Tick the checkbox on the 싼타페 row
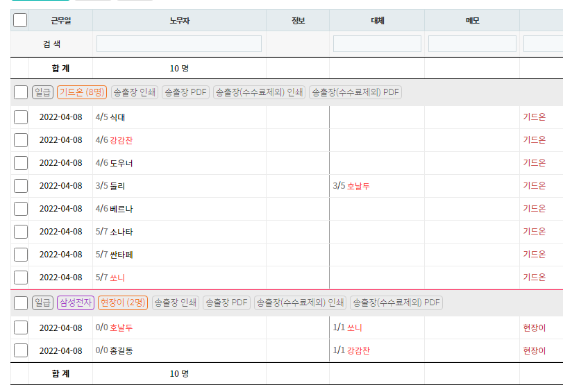Screen dimensions: 563x392 [21, 255]
